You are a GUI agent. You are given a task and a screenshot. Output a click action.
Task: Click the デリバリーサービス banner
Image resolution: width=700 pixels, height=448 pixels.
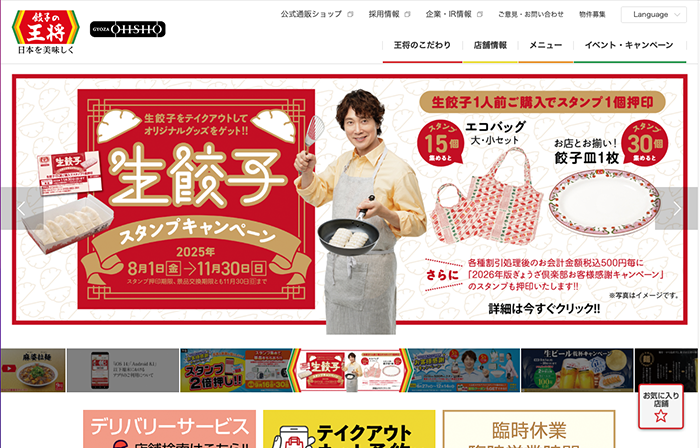point(170,429)
